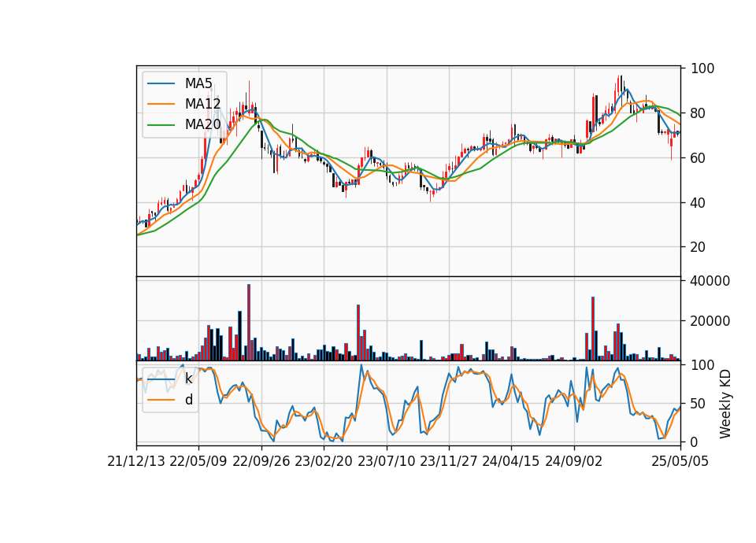Click the 20000 volume axis label

pos(710,321)
